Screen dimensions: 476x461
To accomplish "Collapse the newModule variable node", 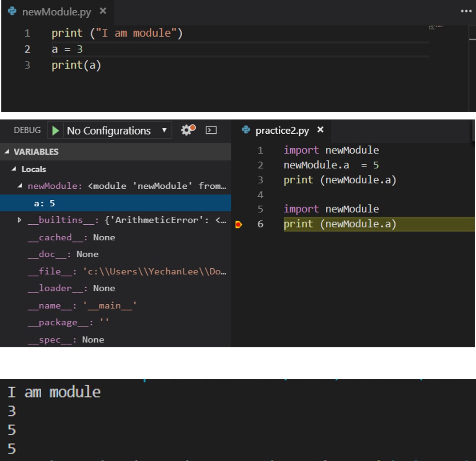I will pos(20,186).
